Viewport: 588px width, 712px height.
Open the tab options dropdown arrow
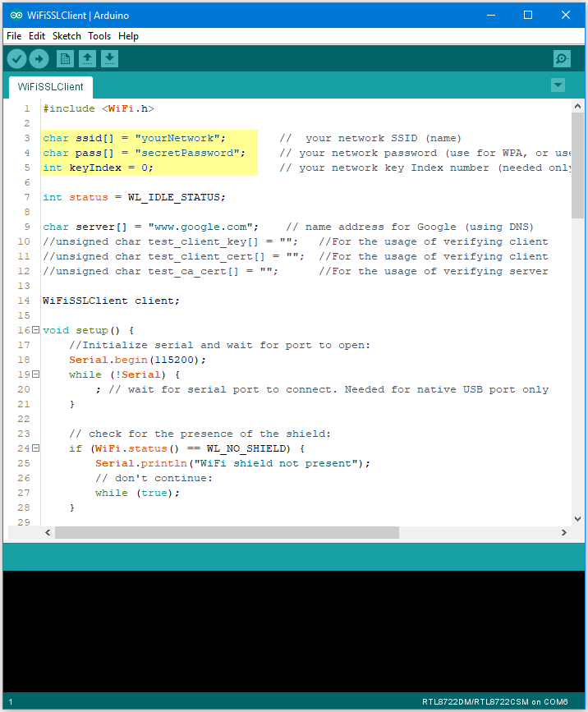[558, 85]
